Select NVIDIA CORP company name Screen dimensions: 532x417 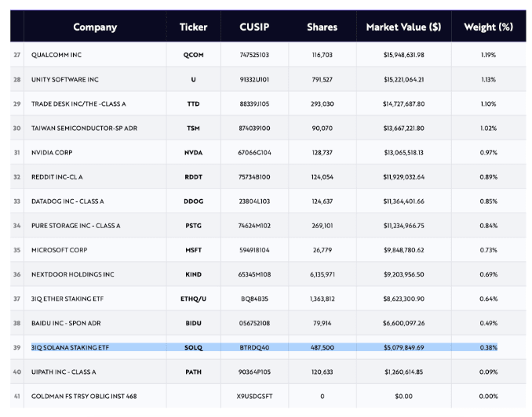(x=52, y=153)
